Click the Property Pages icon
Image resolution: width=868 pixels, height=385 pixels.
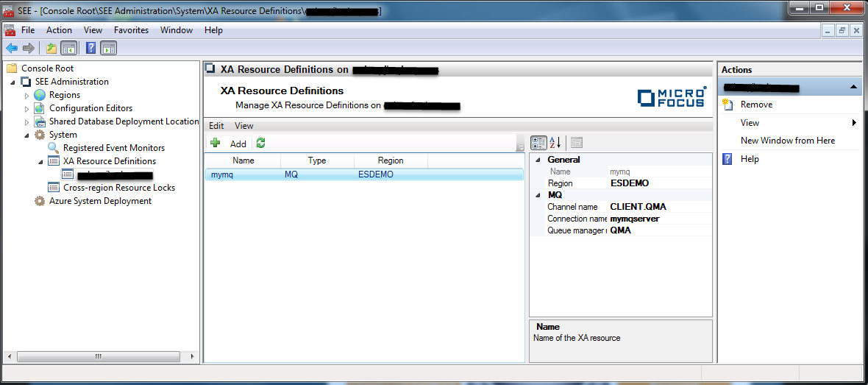point(576,143)
